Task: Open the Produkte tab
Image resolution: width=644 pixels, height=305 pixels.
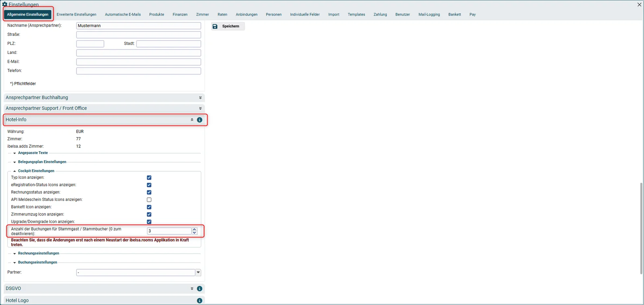Action: click(157, 14)
